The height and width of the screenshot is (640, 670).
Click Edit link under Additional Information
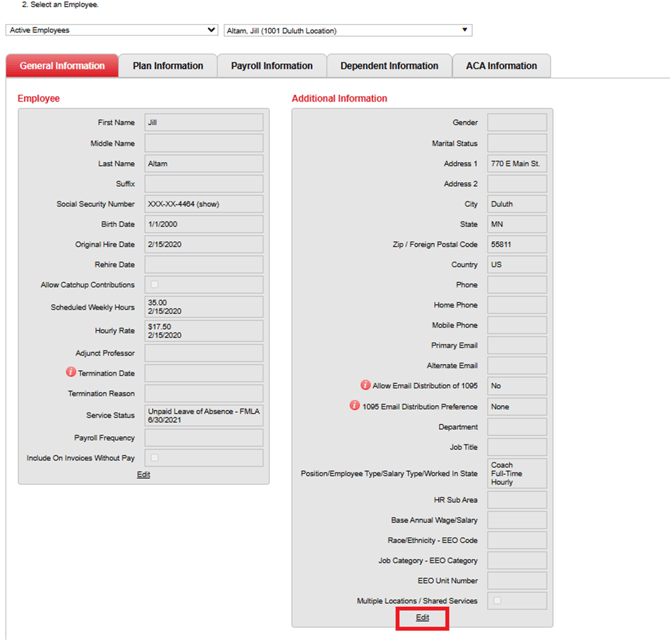[422, 618]
